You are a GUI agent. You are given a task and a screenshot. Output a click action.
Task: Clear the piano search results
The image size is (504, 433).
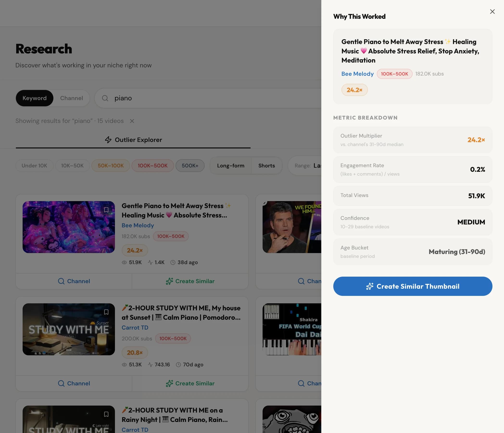point(132,121)
